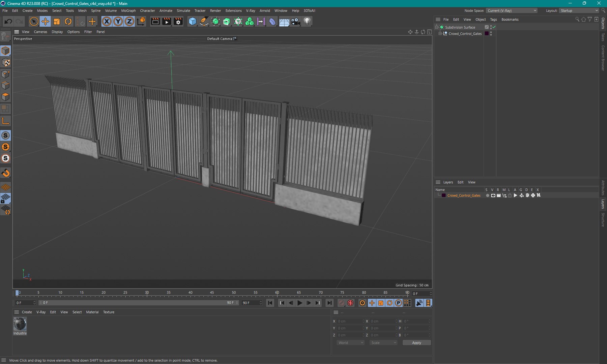Go to start of animation
This screenshot has height=364, width=607.
point(270,303)
